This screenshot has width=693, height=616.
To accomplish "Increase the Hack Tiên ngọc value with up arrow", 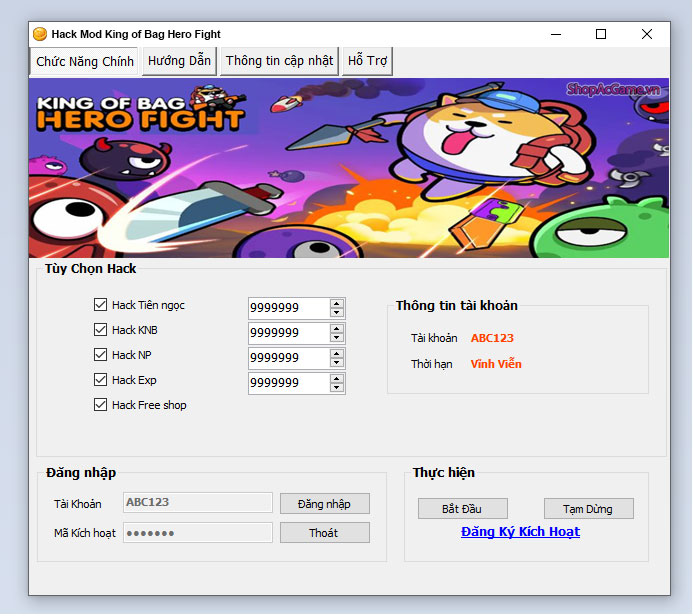I will click(x=337, y=304).
